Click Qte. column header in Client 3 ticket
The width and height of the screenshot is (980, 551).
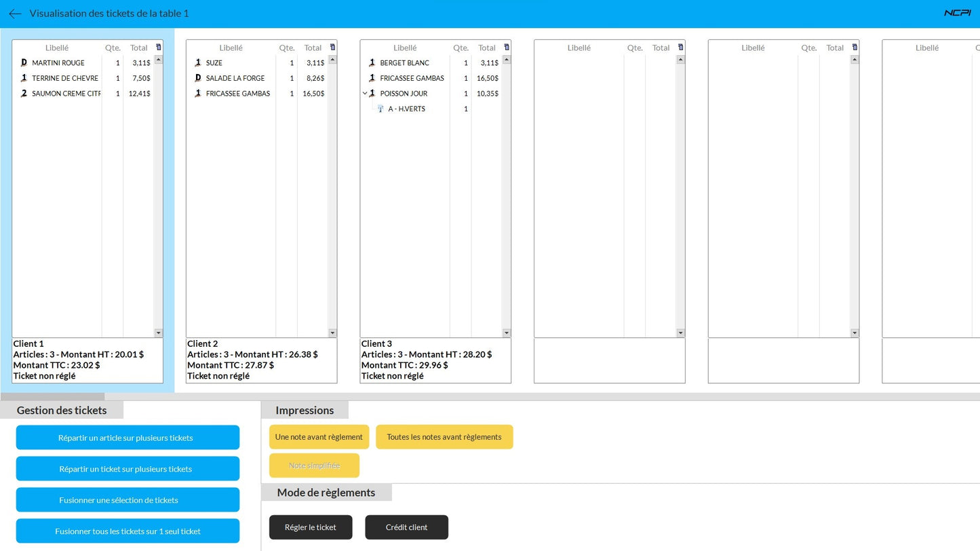pos(460,47)
